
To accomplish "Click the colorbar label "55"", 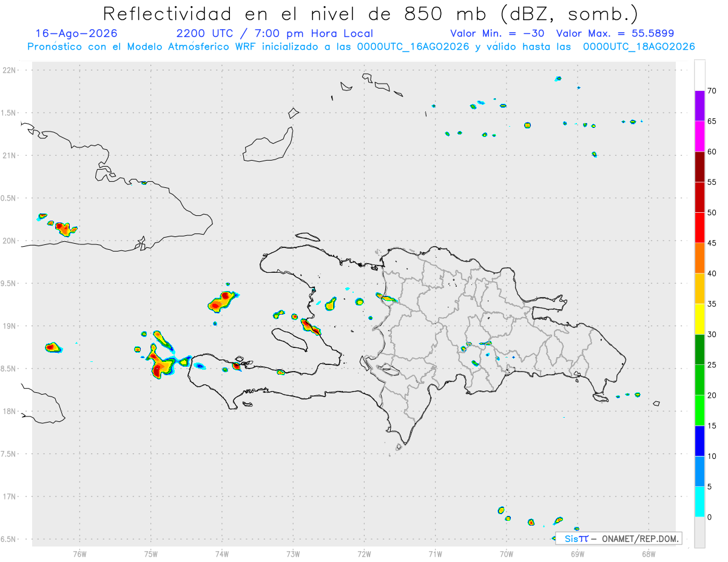I will coord(713,182).
